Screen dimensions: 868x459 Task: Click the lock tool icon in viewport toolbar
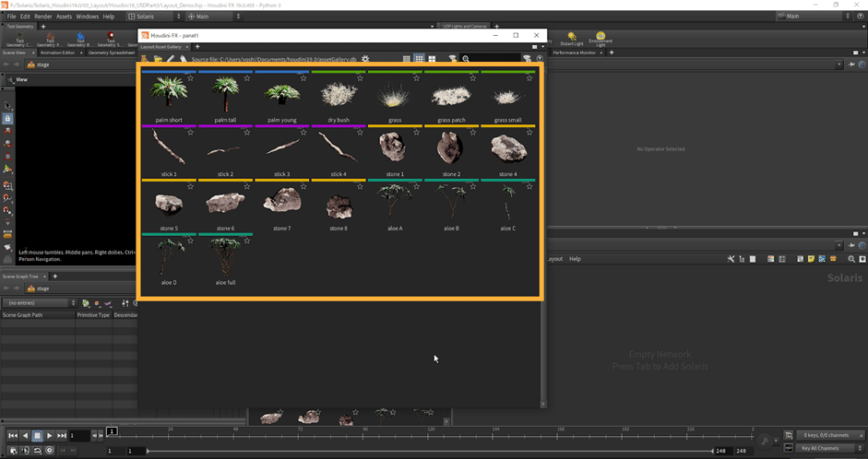(x=7, y=118)
